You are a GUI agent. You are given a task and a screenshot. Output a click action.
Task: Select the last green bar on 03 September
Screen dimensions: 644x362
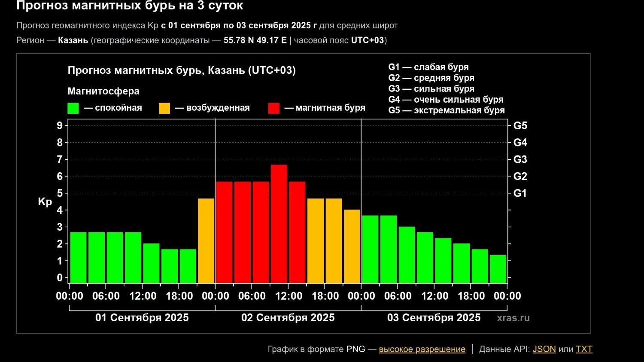click(x=498, y=269)
